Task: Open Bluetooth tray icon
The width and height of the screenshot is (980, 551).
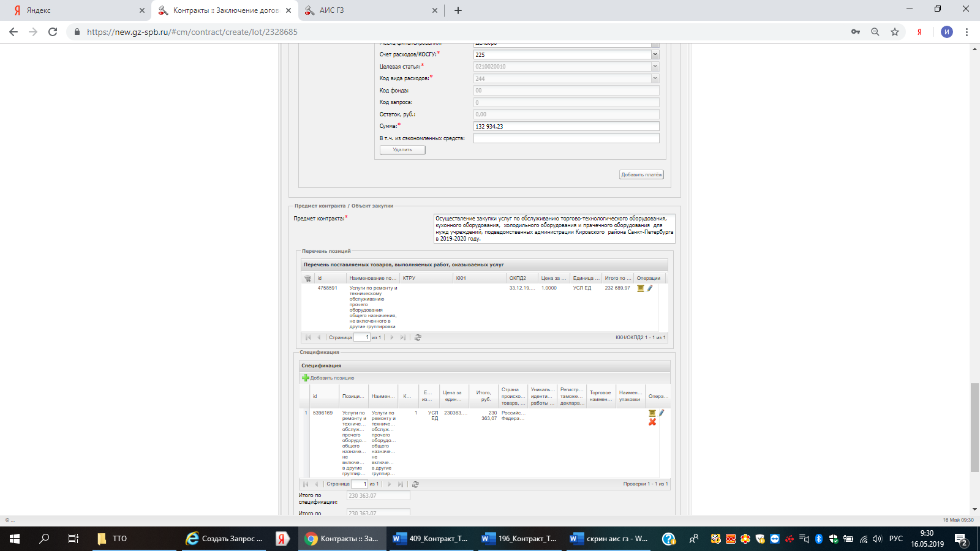Action: point(819,539)
